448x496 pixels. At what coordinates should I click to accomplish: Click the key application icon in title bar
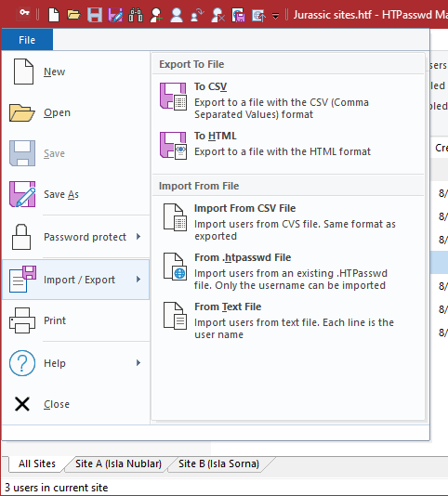[x=24, y=13]
